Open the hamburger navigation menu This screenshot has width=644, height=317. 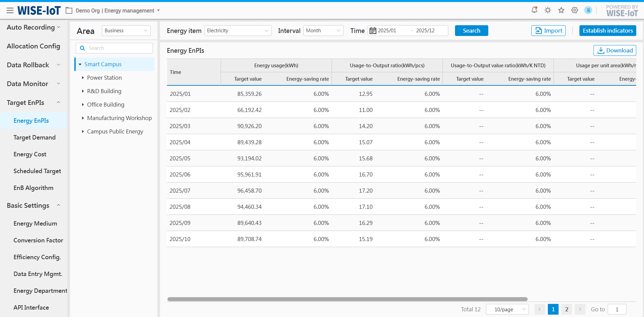coord(10,11)
